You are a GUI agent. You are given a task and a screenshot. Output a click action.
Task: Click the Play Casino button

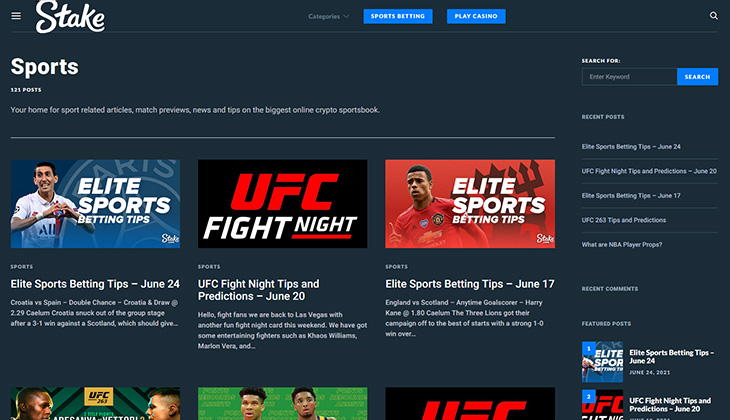[476, 16]
